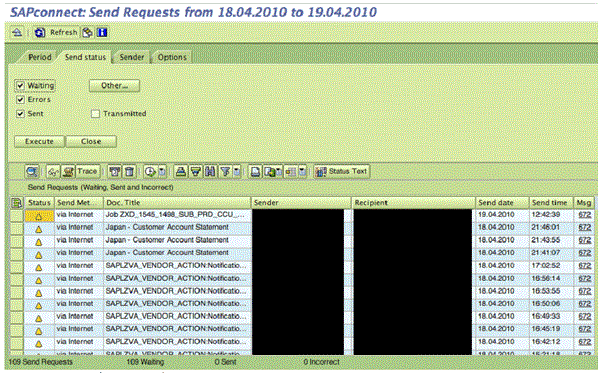Click the binoculars find icon
This screenshot has height=373, width=600.
pyautogui.click(x=210, y=171)
